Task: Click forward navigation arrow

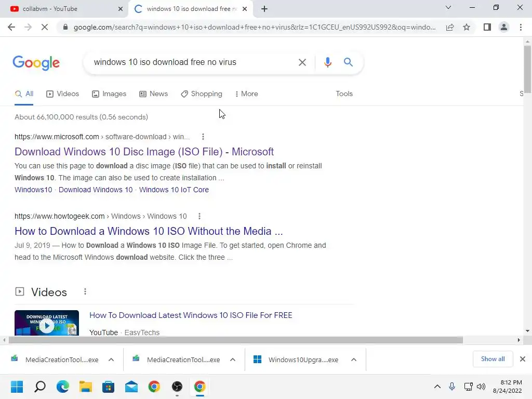Action: pyautogui.click(x=28, y=27)
